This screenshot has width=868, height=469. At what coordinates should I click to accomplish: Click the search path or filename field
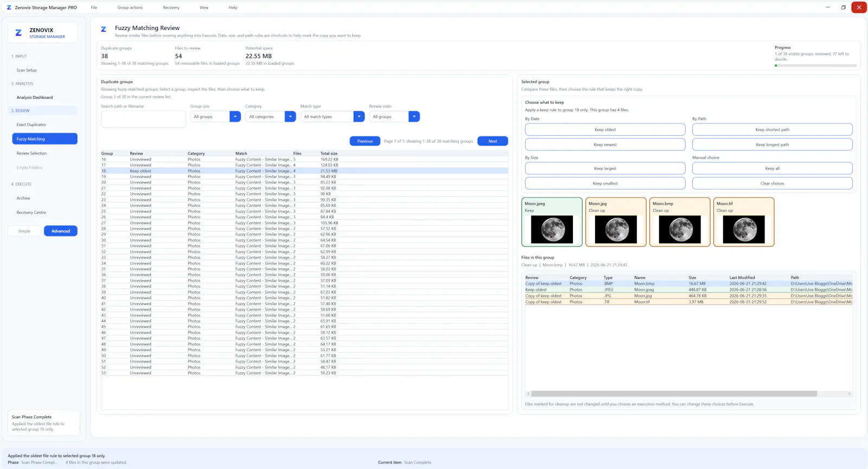coord(143,119)
